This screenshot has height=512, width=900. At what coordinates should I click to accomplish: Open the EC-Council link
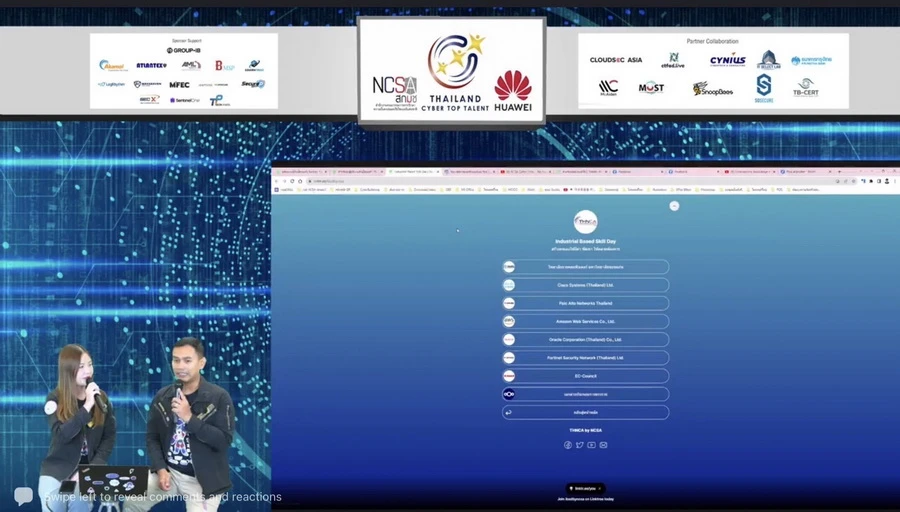585,376
